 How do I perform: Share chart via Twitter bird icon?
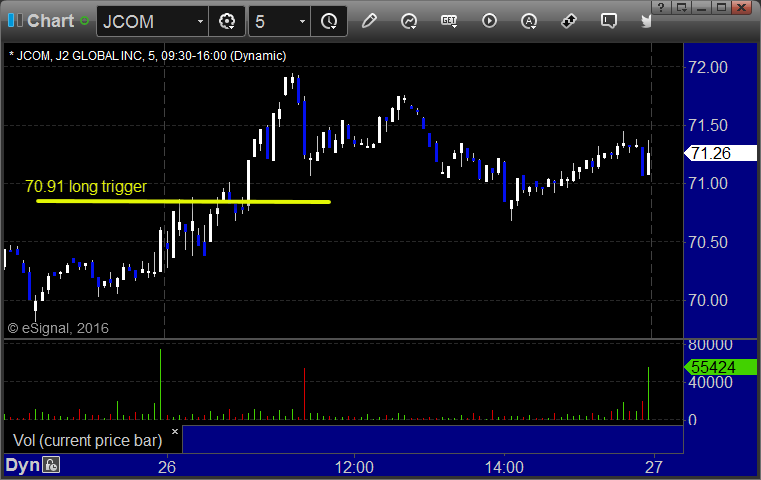point(646,21)
